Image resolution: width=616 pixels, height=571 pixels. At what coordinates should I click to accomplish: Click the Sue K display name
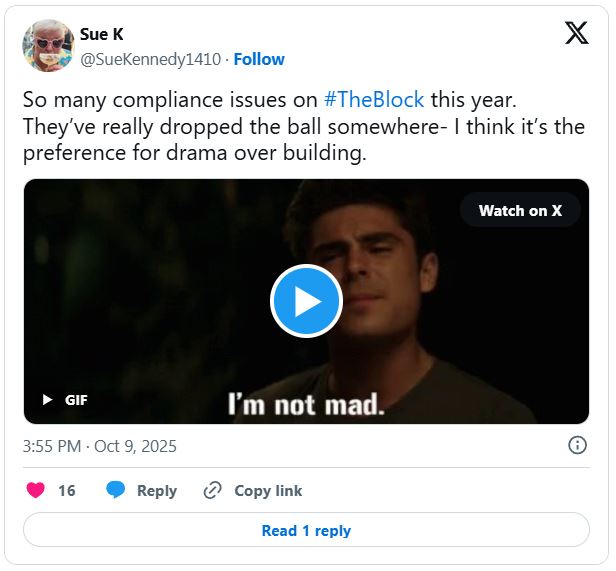click(102, 34)
